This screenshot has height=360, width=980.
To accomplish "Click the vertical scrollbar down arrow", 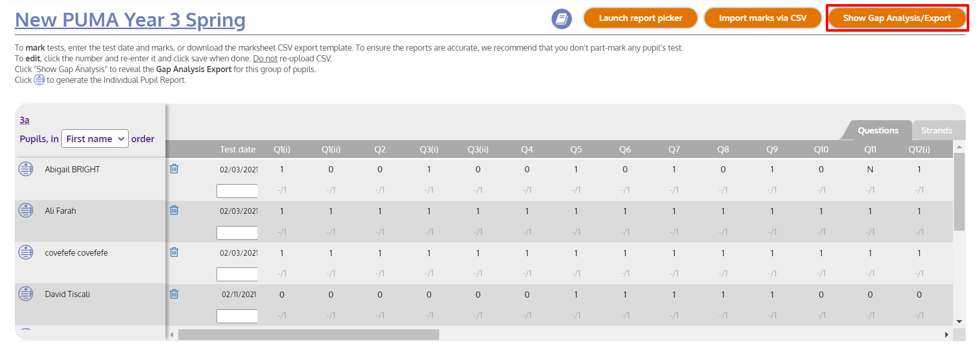I will click(x=959, y=322).
